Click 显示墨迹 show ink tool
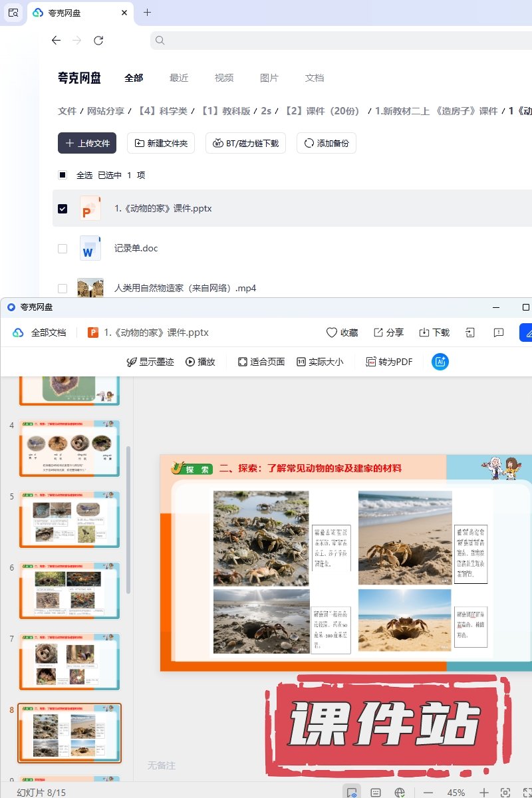 (132, 362)
